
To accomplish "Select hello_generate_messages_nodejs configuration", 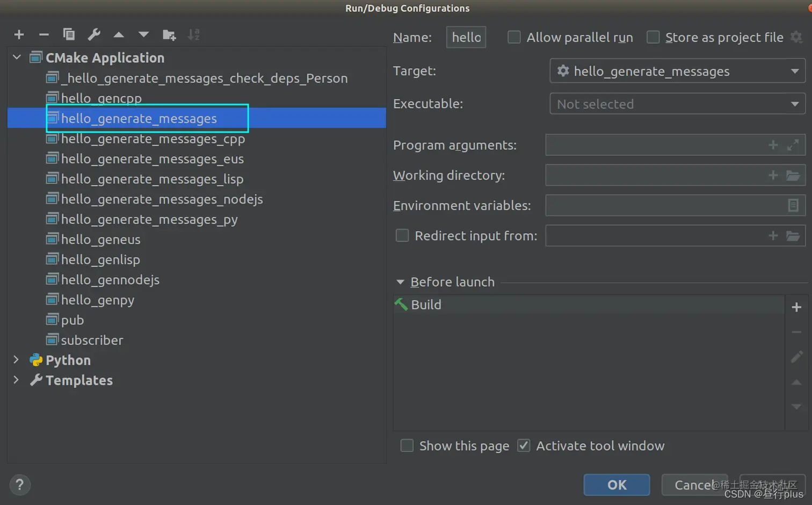I will 162,199.
